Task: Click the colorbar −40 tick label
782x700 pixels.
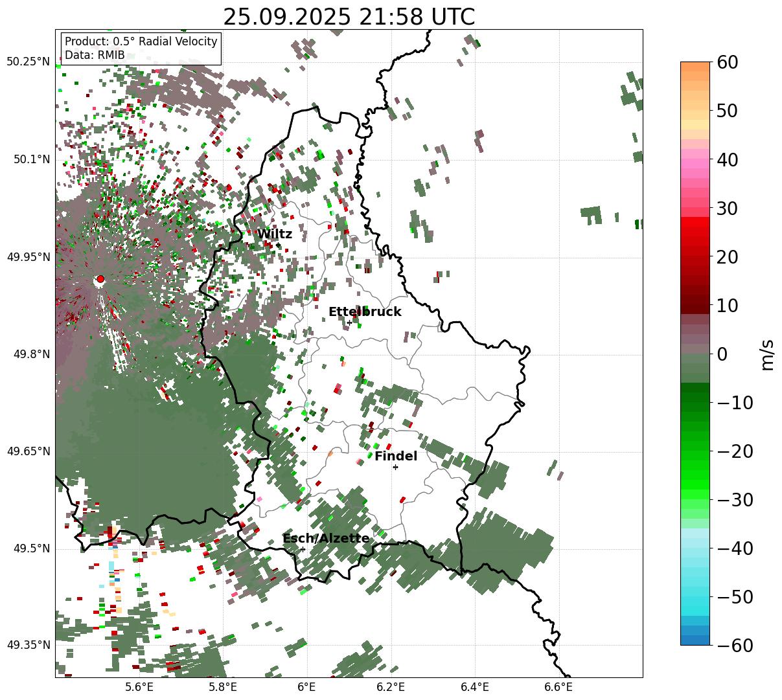Action: point(734,548)
